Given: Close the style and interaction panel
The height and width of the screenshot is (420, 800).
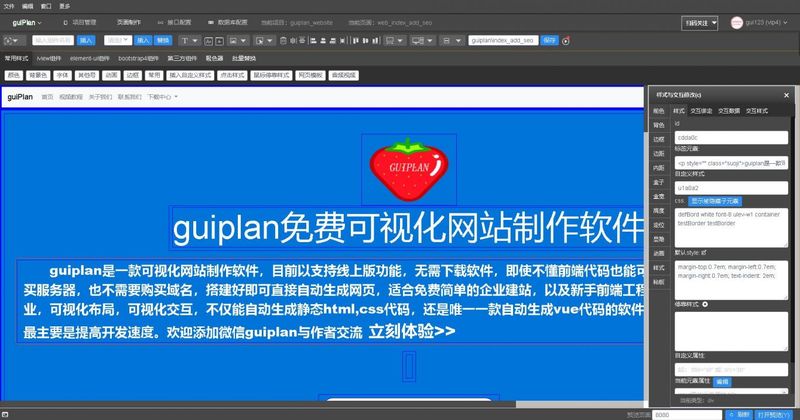Looking at the screenshot, I should click(786, 95).
